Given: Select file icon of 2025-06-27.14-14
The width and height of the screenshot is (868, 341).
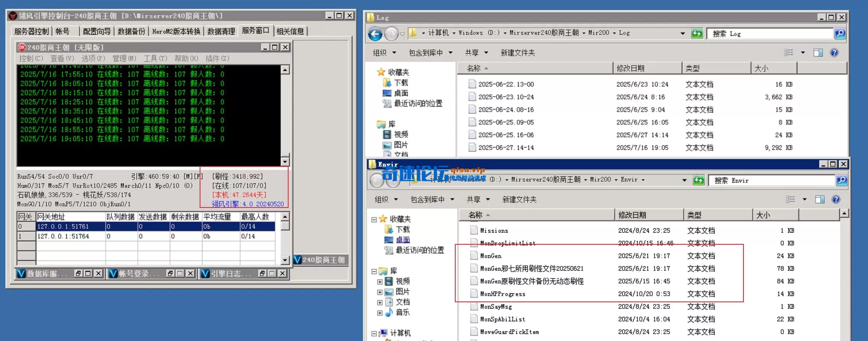Looking at the screenshot, I should pyautogui.click(x=472, y=147).
